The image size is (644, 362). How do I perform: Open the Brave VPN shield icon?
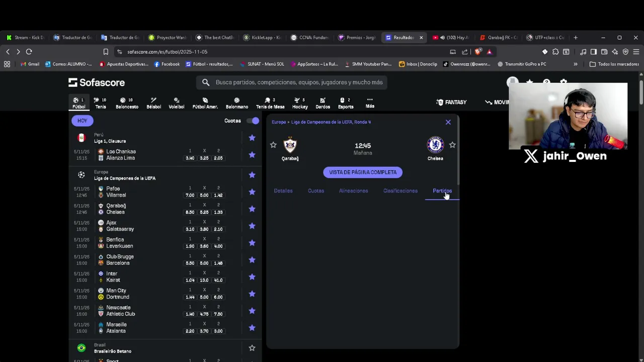(625, 52)
